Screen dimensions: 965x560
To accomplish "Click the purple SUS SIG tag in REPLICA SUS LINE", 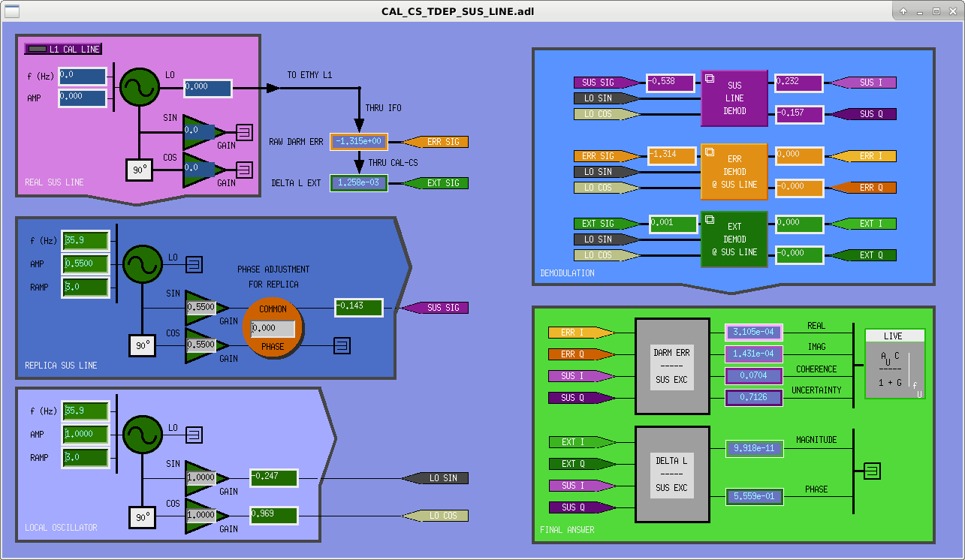I will [x=435, y=308].
